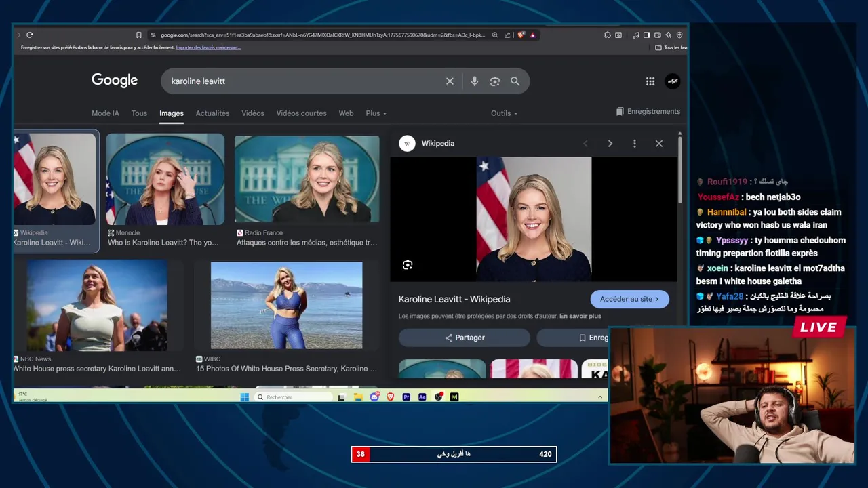Click the magnifier search button
The image size is (868, 488).
515,81
